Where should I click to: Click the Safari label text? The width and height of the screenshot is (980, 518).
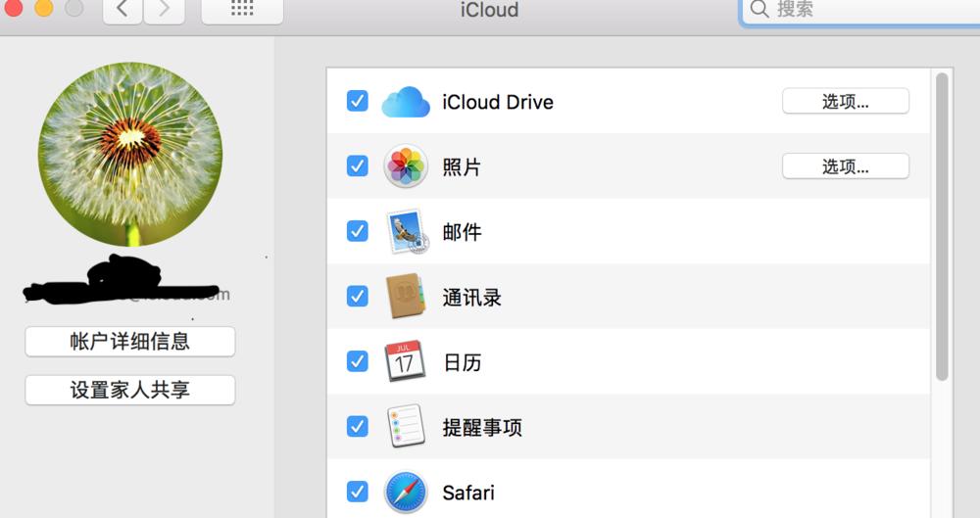point(468,493)
